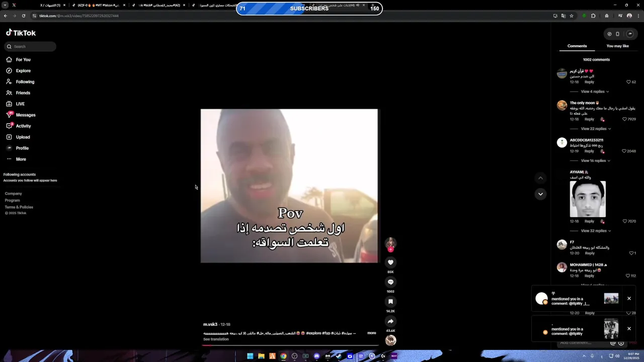The width and height of the screenshot is (644, 362).
Task: Go to next video arrow
Action: [x=540, y=194]
